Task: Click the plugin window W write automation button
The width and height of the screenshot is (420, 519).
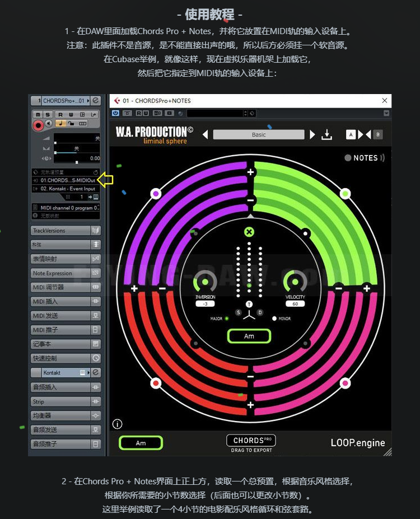Action: click(146, 113)
